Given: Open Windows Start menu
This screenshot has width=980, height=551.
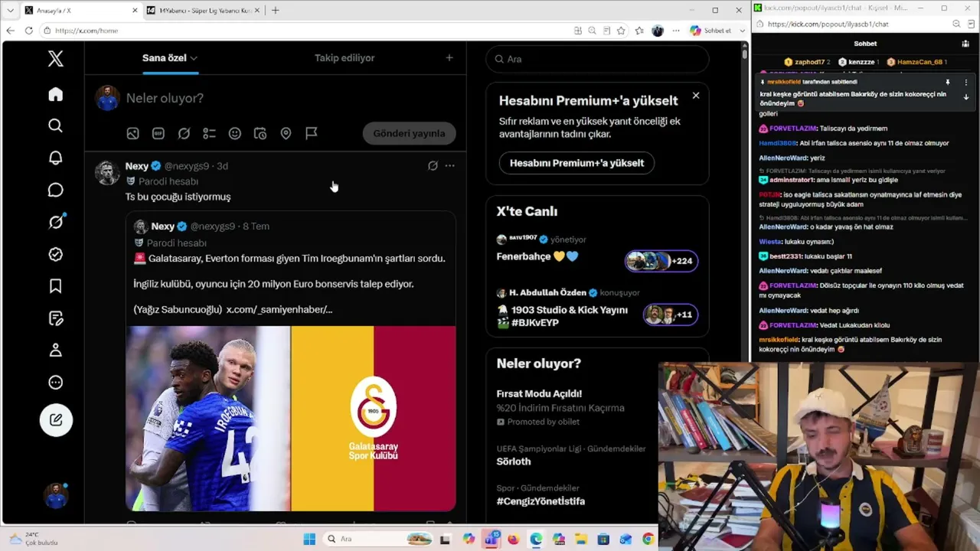Looking at the screenshot, I should pyautogui.click(x=309, y=540).
